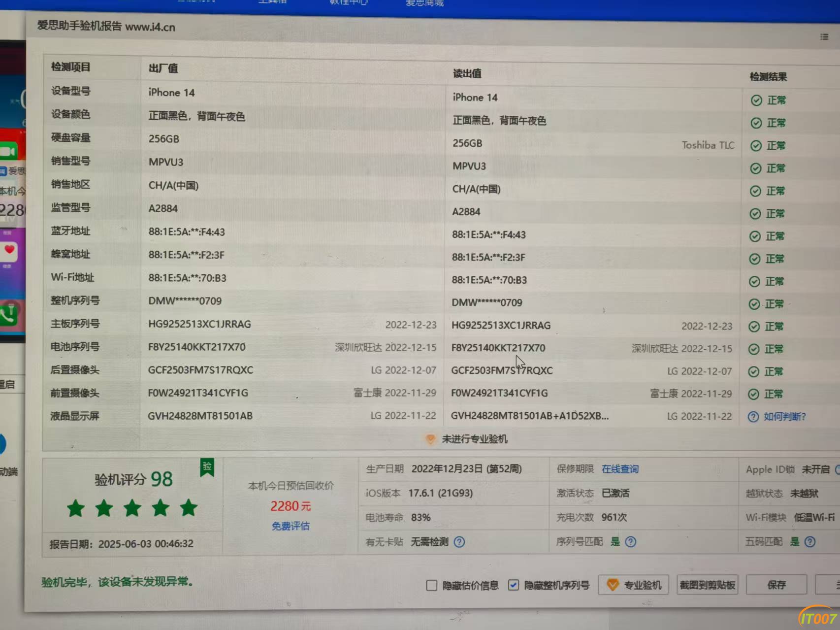Click the 激活状态 已激活 value

pyautogui.click(x=615, y=493)
